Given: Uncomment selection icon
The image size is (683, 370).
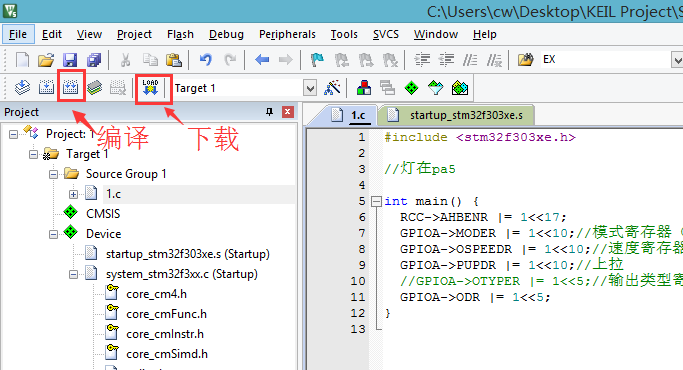Looking at the screenshot, I should coord(494,60).
